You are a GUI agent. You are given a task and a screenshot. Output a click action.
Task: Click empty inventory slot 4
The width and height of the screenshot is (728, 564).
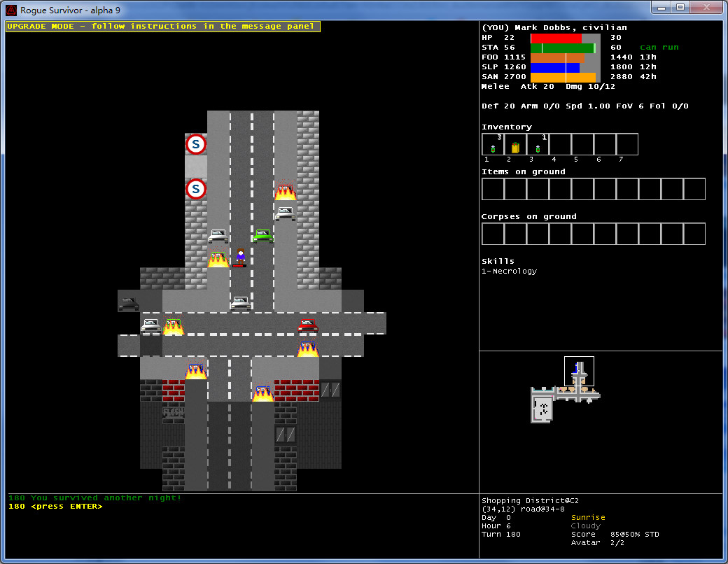pos(560,145)
